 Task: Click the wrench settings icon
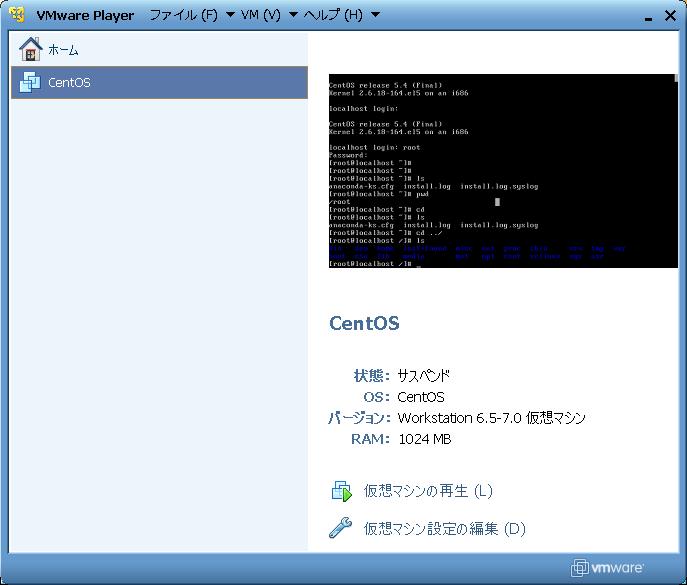[x=342, y=528]
